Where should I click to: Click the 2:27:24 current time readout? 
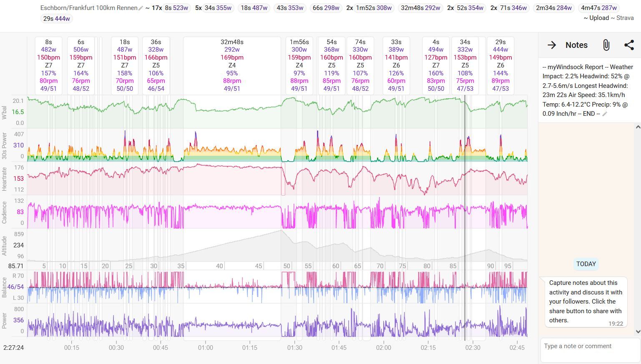(x=13, y=347)
